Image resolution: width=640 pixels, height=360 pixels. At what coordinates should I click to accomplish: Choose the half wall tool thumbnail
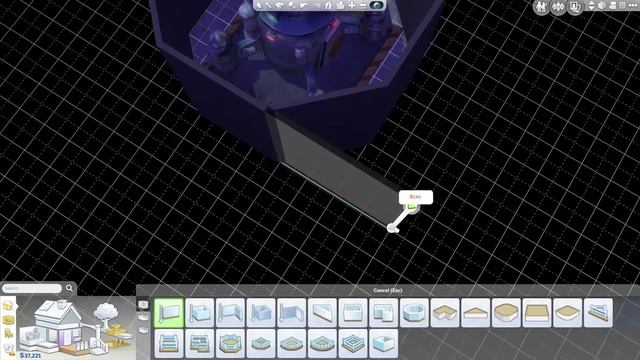(230, 313)
